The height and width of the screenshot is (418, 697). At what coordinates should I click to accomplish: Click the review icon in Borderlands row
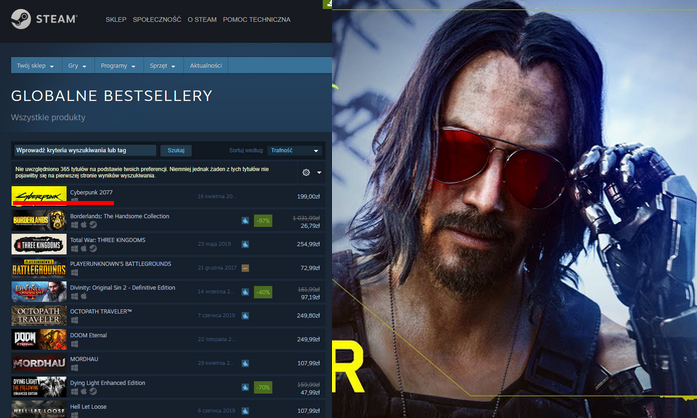[245, 221]
